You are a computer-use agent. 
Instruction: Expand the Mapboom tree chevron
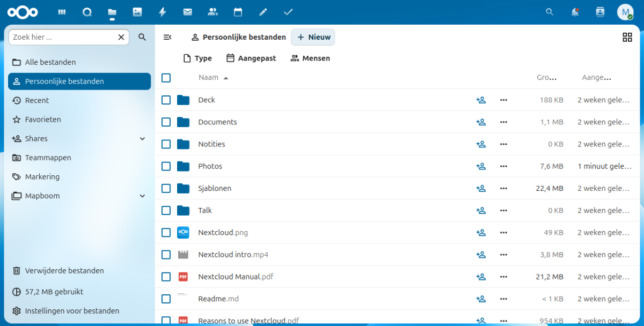142,196
